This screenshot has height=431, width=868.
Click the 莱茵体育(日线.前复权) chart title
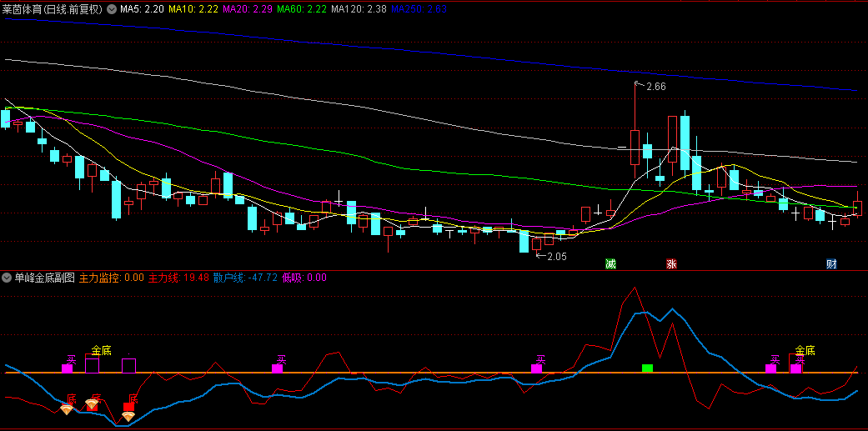click(53, 9)
